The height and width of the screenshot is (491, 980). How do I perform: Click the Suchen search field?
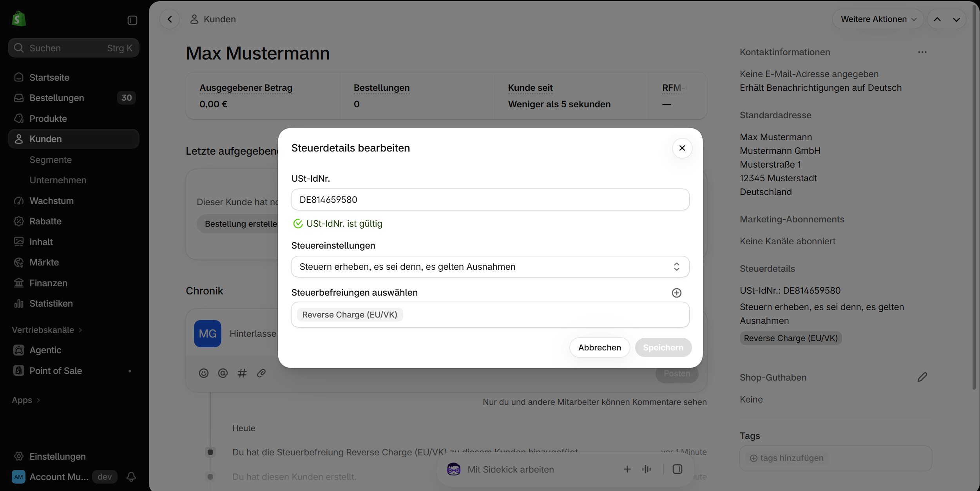pyautogui.click(x=74, y=48)
